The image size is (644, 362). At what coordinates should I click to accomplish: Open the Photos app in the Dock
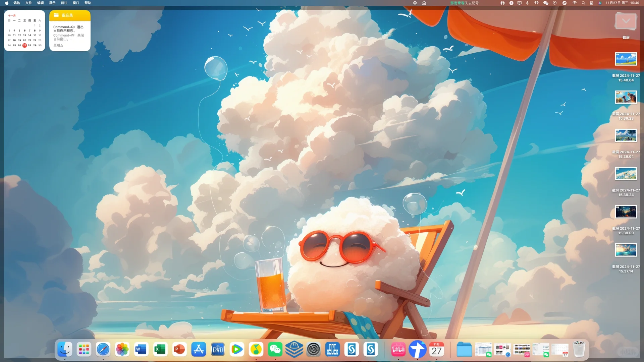coord(122,350)
